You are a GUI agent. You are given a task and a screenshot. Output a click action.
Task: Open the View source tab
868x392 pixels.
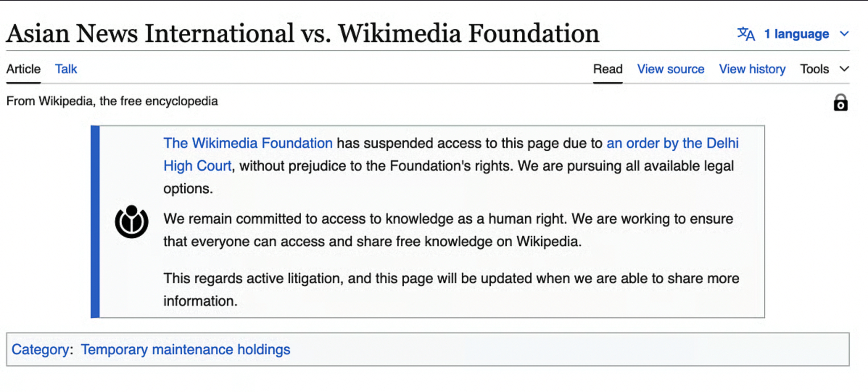(671, 69)
